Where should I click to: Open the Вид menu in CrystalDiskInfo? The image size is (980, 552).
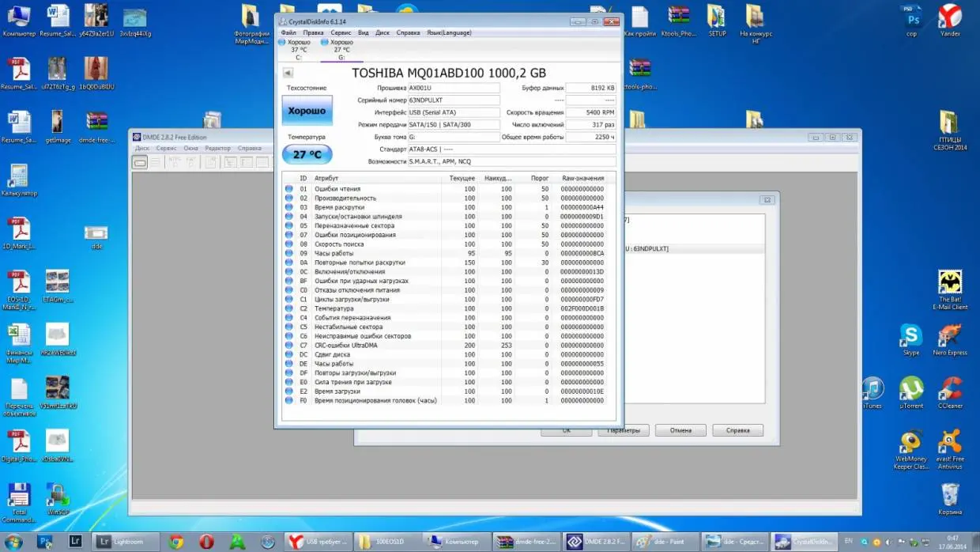pyautogui.click(x=364, y=32)
